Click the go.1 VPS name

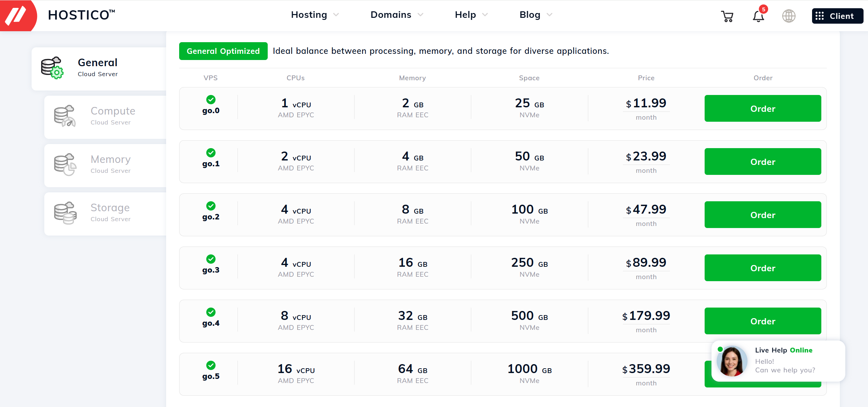pos(211,164)
